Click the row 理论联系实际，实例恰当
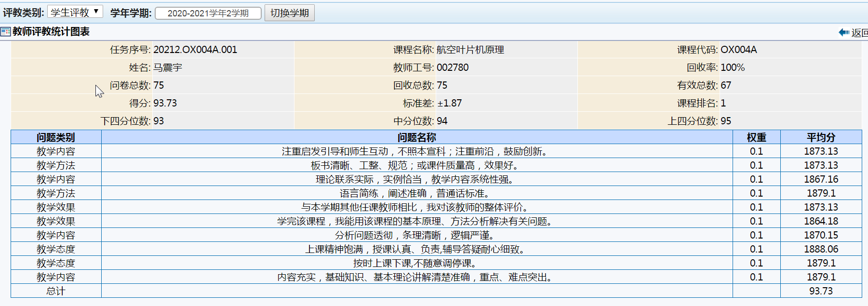This screenshot has height=306, width=868. [436, 179]
